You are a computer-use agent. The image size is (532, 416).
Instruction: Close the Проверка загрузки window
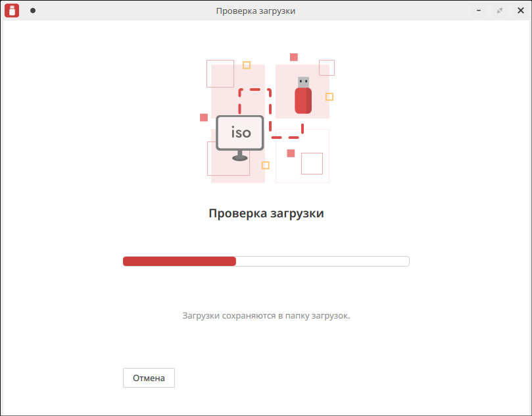tap(521, 11)
